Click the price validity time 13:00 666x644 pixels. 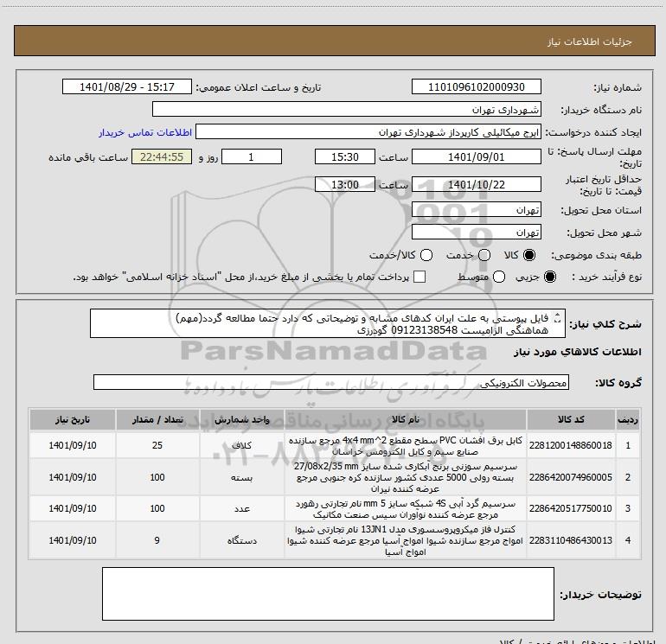coord(345,185)
